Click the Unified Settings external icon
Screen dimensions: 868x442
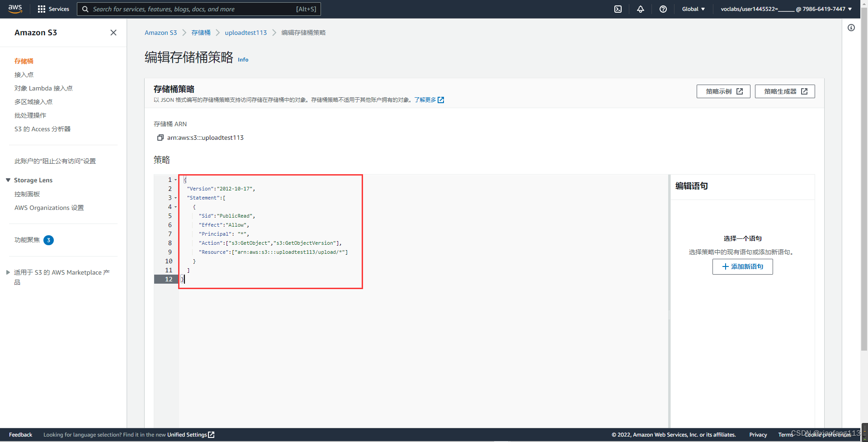coord(211,435)
